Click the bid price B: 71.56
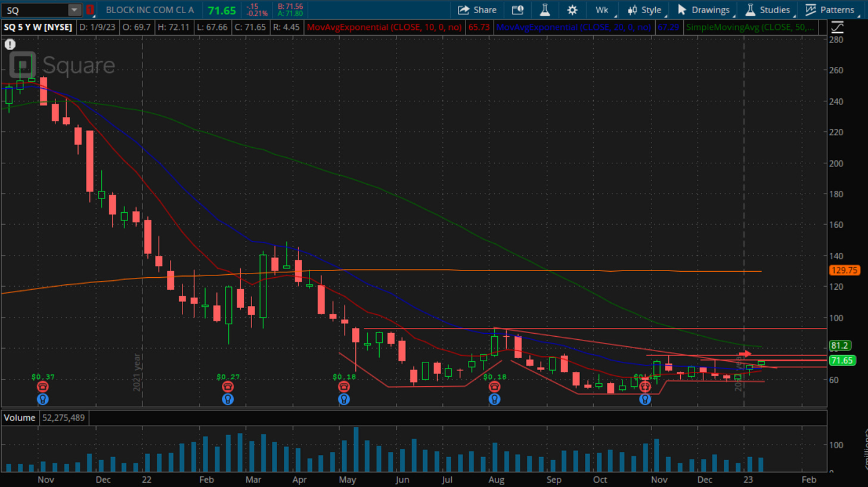This screenshot has height=487, width=868. [x=291, y=6]
